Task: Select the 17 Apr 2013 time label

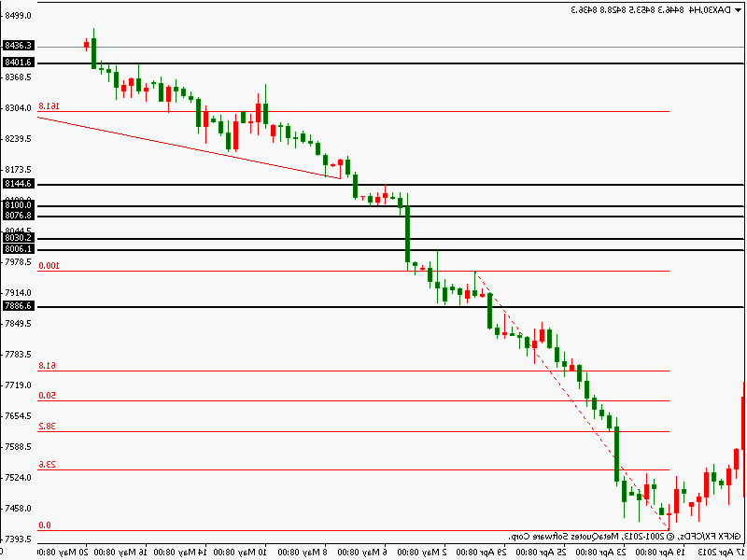Action: (719, 553)
